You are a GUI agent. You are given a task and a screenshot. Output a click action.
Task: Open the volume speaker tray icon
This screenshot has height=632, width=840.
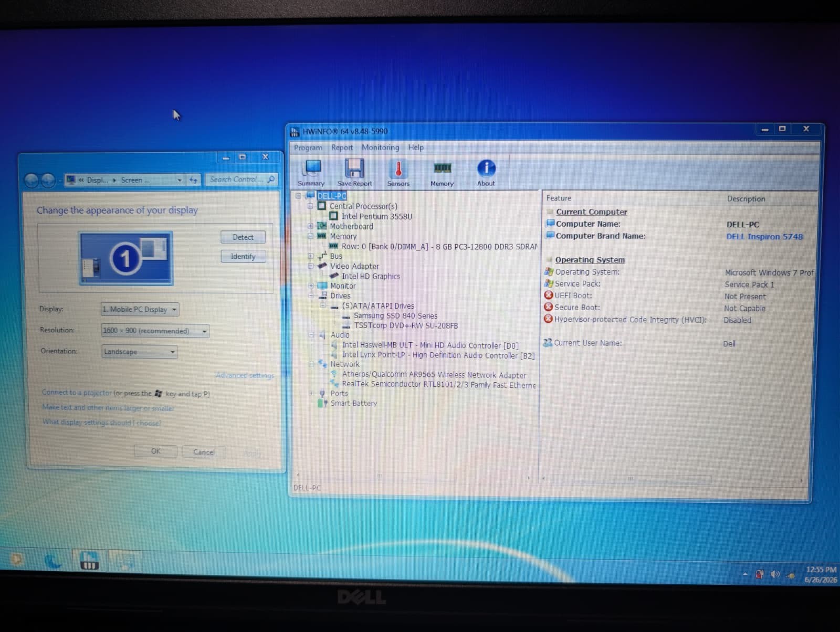(774, 574)
